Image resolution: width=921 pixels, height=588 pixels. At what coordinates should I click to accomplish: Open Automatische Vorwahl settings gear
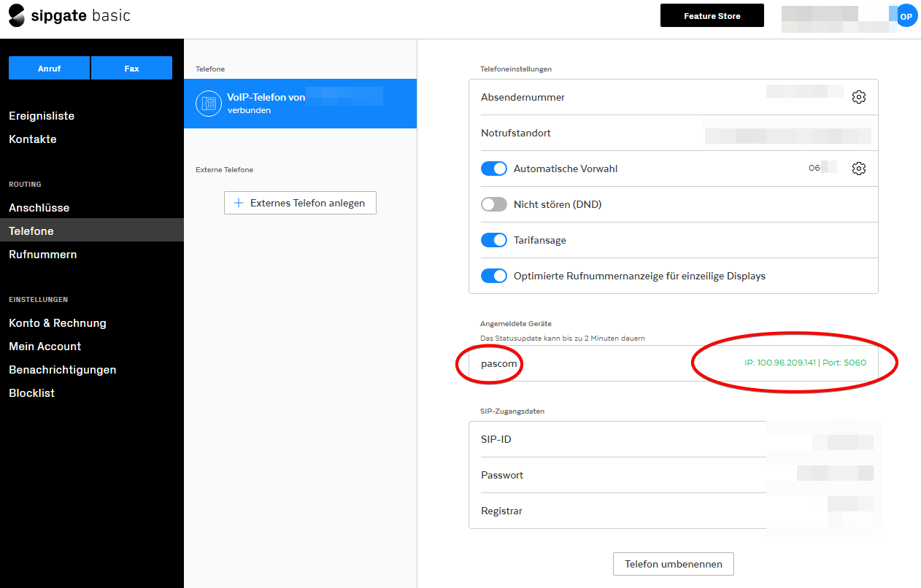[x=859, y=169]
